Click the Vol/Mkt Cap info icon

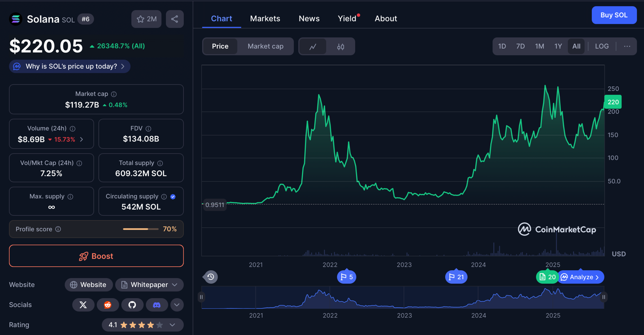tap(79, 163)
